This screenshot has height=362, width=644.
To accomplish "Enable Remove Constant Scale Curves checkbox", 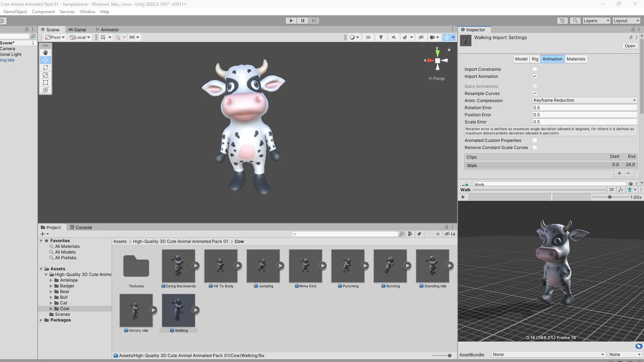I will [535, 147].
